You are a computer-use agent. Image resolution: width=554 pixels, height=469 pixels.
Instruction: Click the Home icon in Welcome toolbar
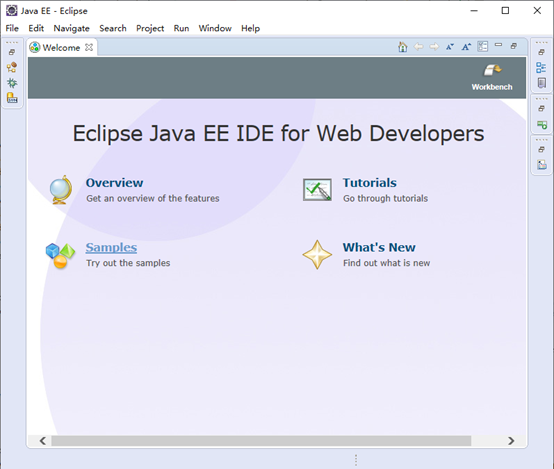coord(402,47)
